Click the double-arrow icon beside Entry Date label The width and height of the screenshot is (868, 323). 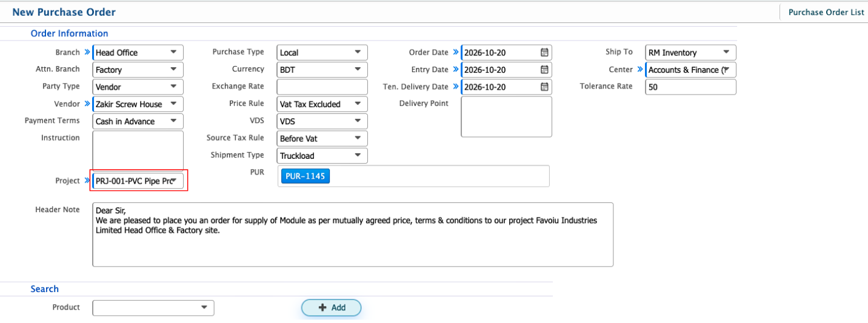[455, 69]
